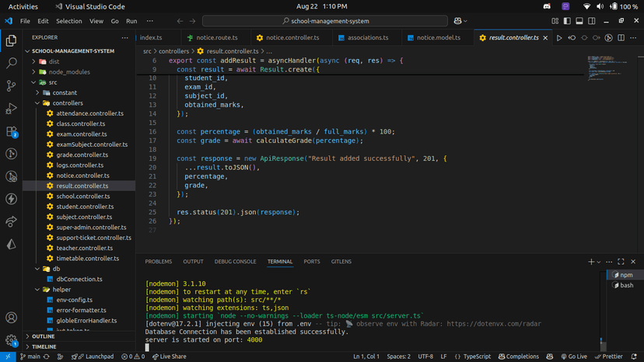Open the Accounts icon in activity bar
Viewport: 644px width, 362px height.
tap(12, 318)
